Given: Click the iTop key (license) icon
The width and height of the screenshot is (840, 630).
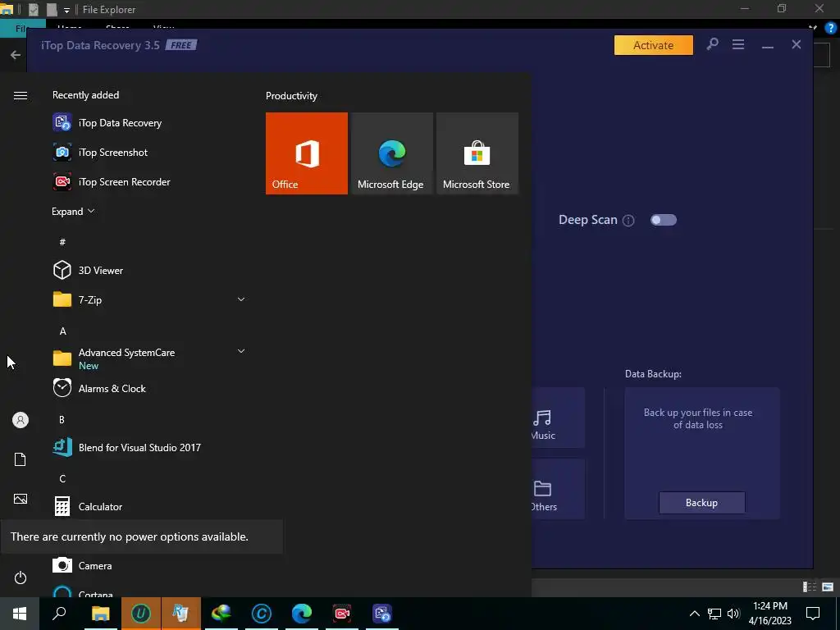Looking at the screenshot, I should (712, 44).
